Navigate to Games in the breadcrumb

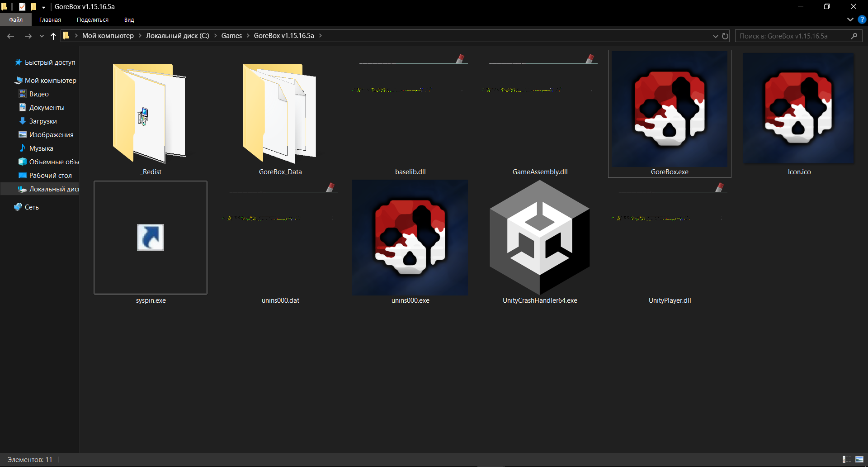231,36
